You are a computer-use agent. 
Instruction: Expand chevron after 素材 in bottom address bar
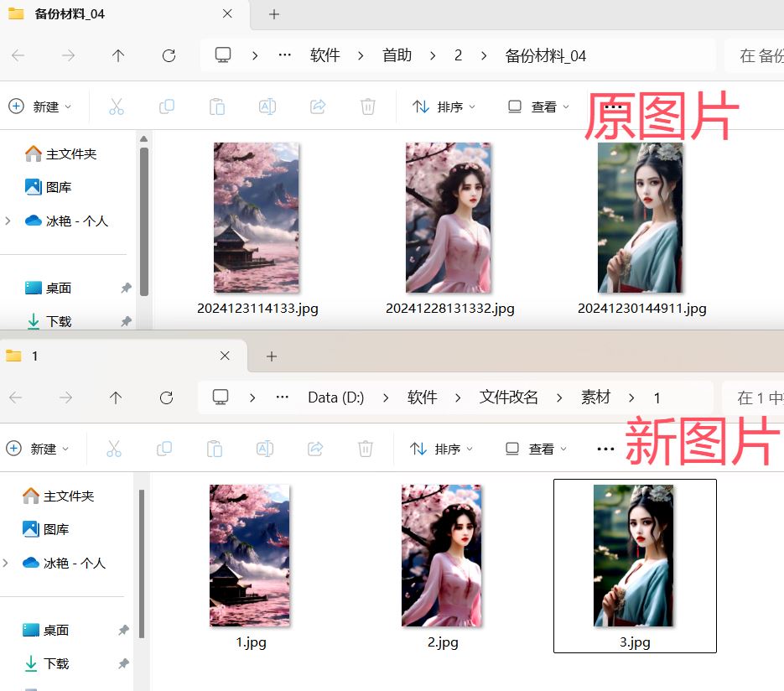[x=631, y=398]
